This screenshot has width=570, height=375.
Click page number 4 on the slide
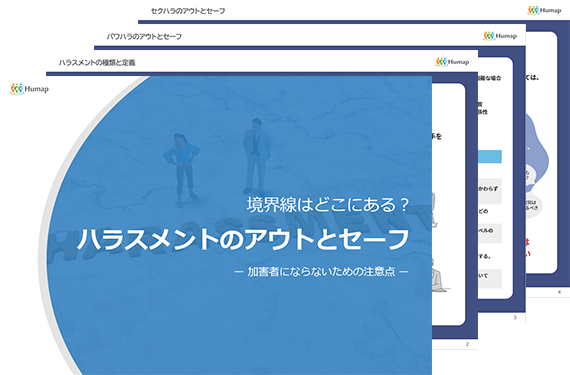point(559,292)
